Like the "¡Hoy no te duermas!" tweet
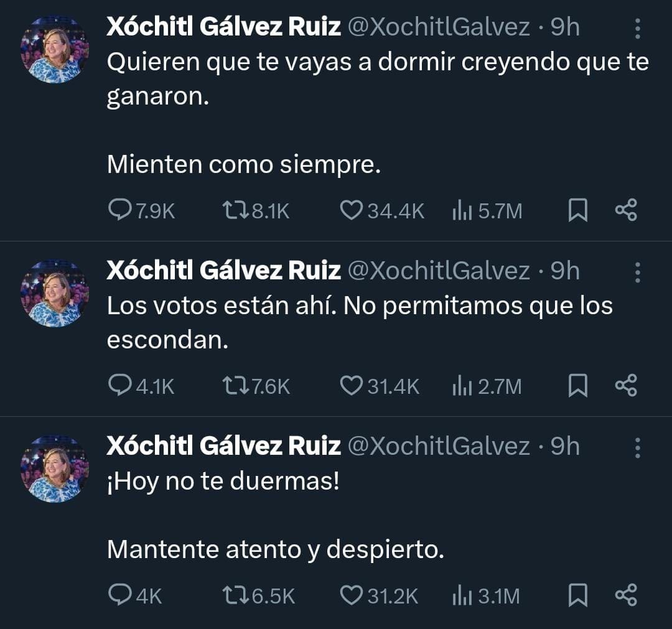 tap(351, 597)
